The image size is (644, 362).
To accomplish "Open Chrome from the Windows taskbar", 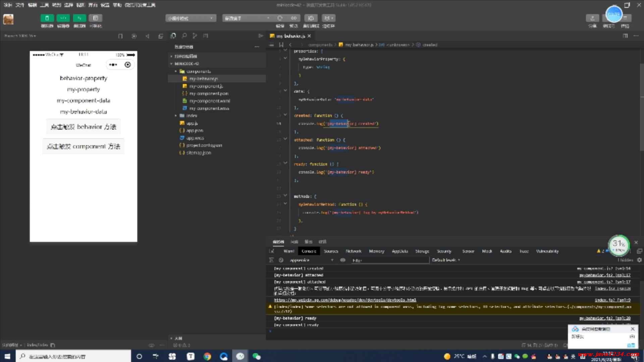I will coord(207,356).
